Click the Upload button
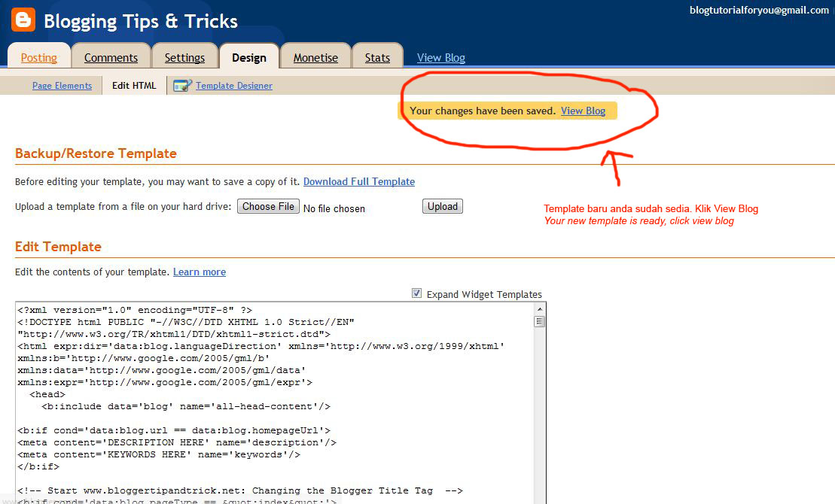The height and width of the screenshot is (504, 835). 443,207
